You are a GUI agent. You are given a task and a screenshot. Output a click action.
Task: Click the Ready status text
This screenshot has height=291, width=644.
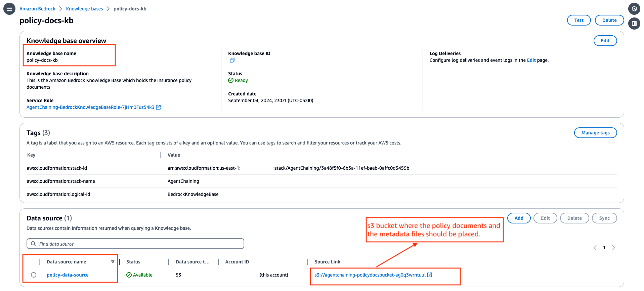click(241, 80)
